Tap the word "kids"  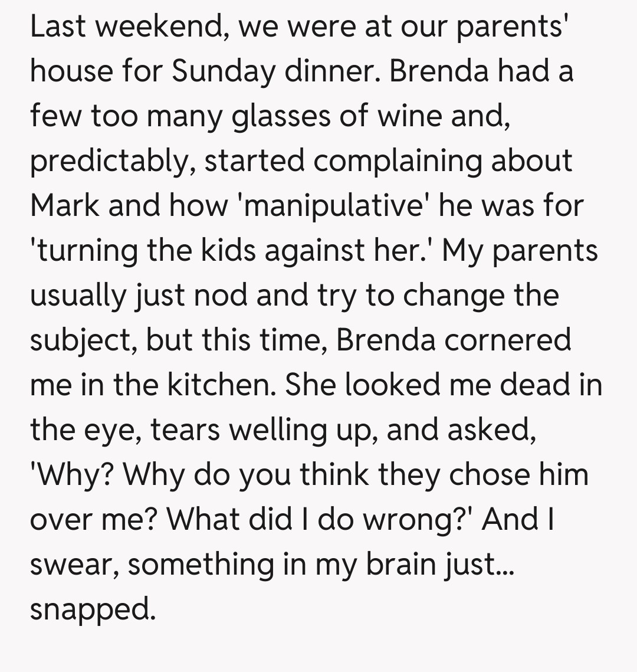click(225, 251)
